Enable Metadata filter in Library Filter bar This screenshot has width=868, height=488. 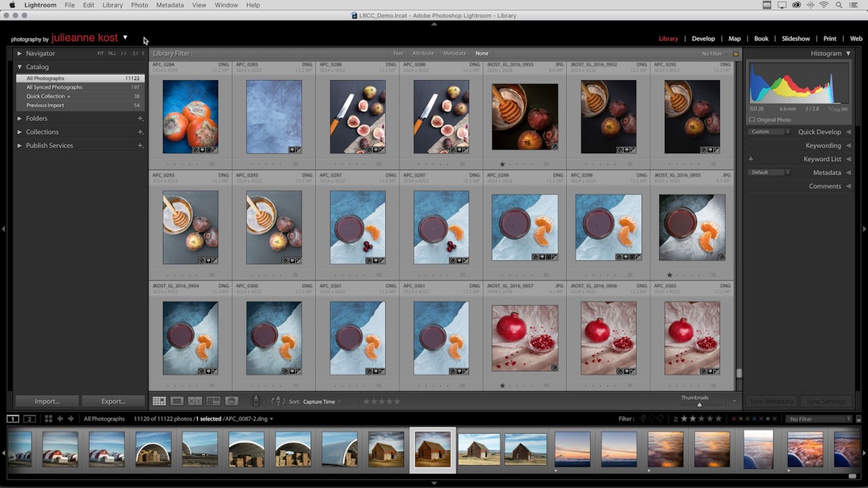click(454, 54)
